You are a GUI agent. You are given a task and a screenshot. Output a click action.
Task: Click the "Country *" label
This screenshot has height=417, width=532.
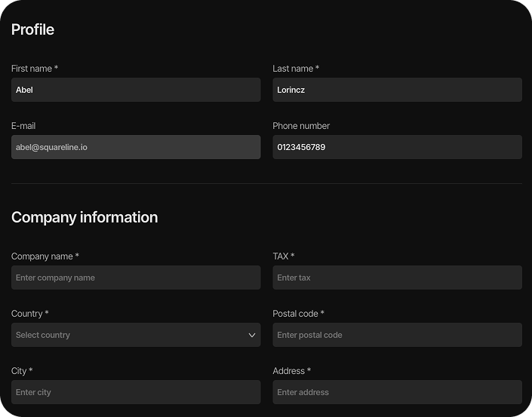point(30,314)
